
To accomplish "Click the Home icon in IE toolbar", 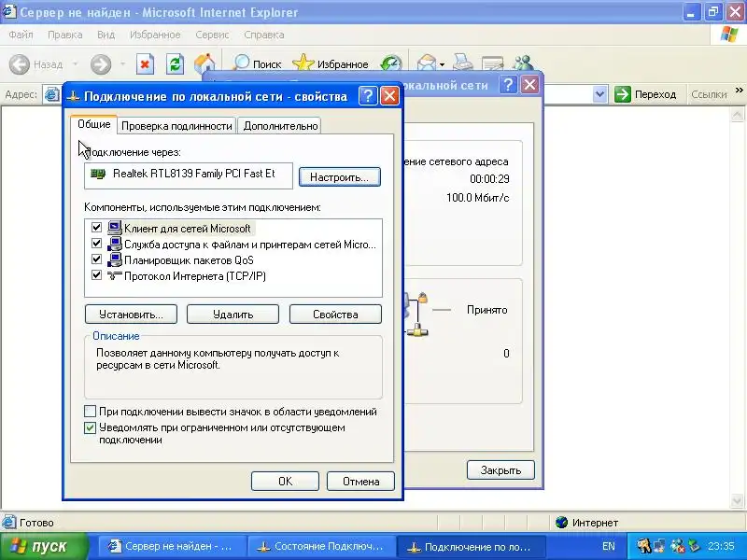I will click(x=204, y=63).
